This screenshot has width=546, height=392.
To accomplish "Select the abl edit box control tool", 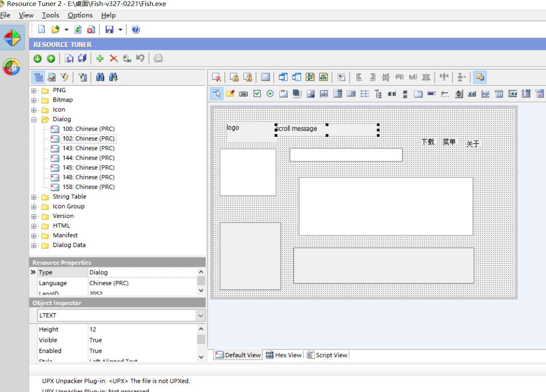I will click(x=324, y=93).
